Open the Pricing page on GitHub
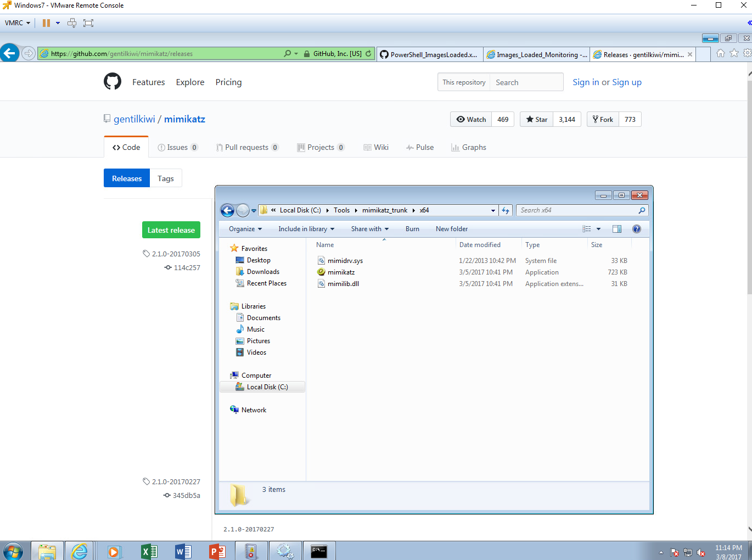This screenshot has width=752, height=560. (x=228, y=82)
